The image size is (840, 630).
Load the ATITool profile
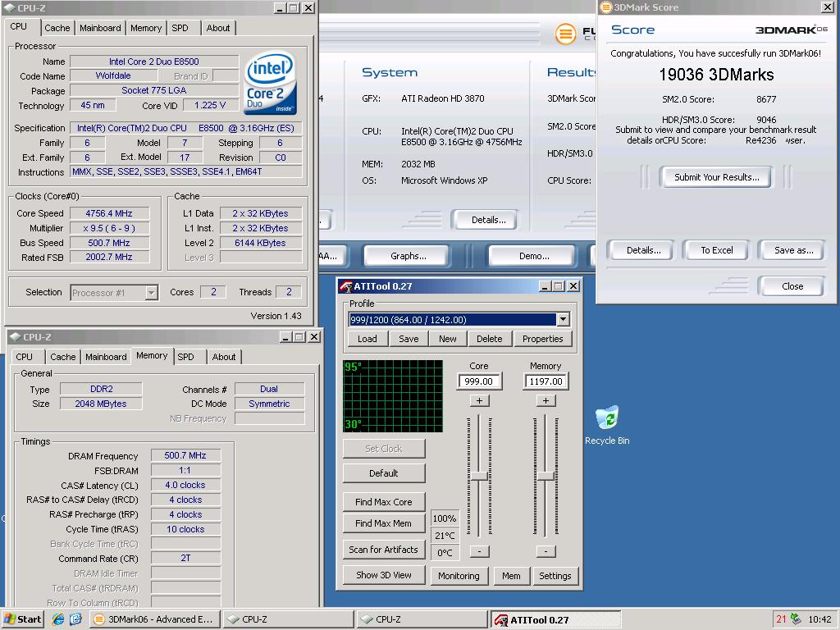[367, 339]
